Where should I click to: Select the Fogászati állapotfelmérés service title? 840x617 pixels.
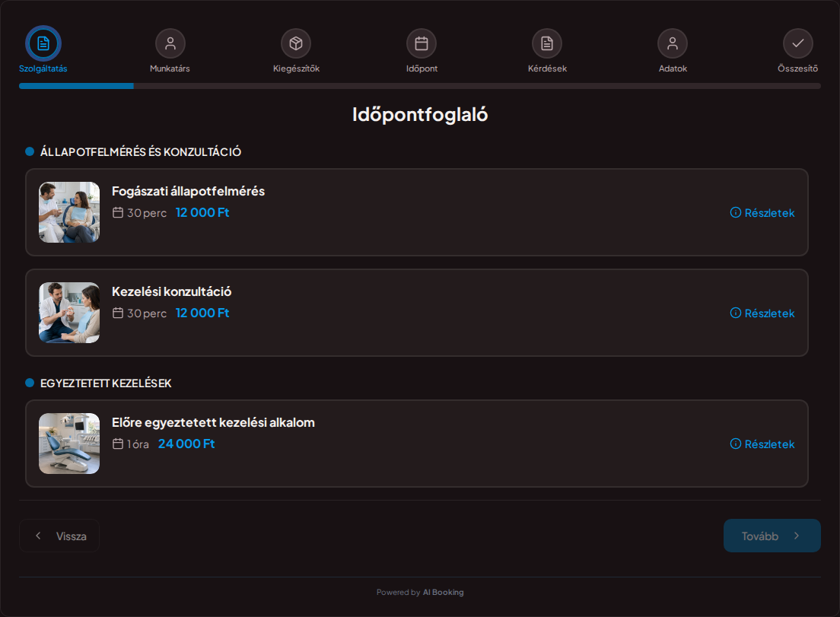pos(188,191)
